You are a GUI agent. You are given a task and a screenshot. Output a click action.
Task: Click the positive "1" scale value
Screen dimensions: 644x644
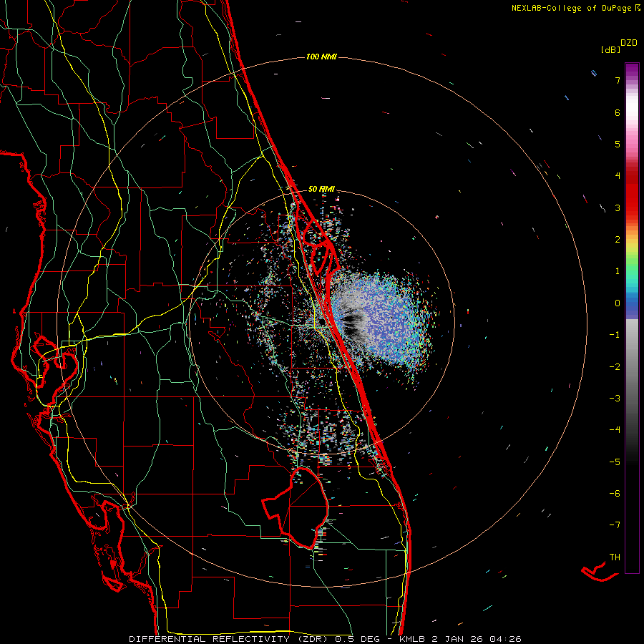(x=618, y=271)
